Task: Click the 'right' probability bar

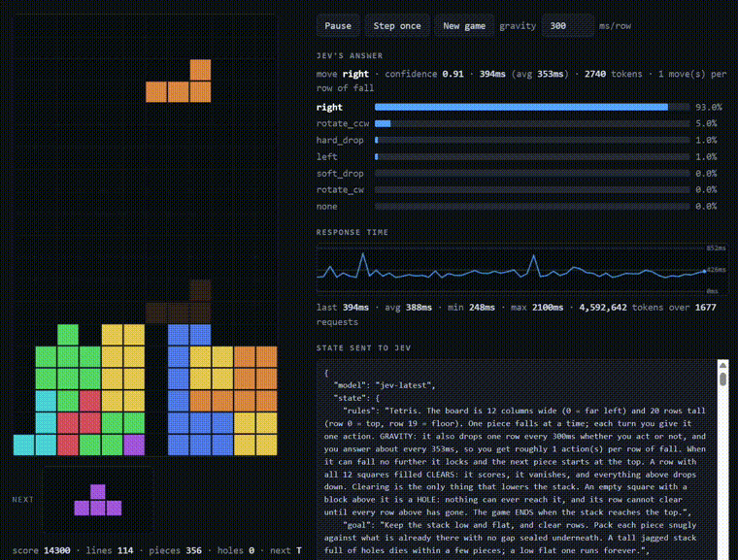Action: coord(532,108)
